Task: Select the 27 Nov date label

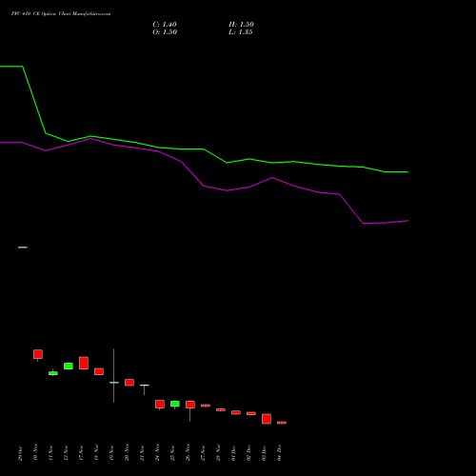Action: tap(203, 452)
